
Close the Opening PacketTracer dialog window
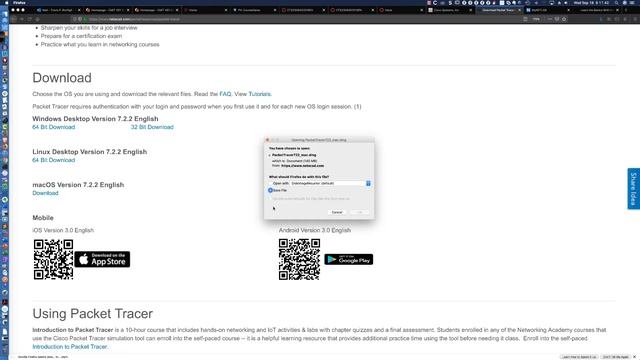point(268,140)
